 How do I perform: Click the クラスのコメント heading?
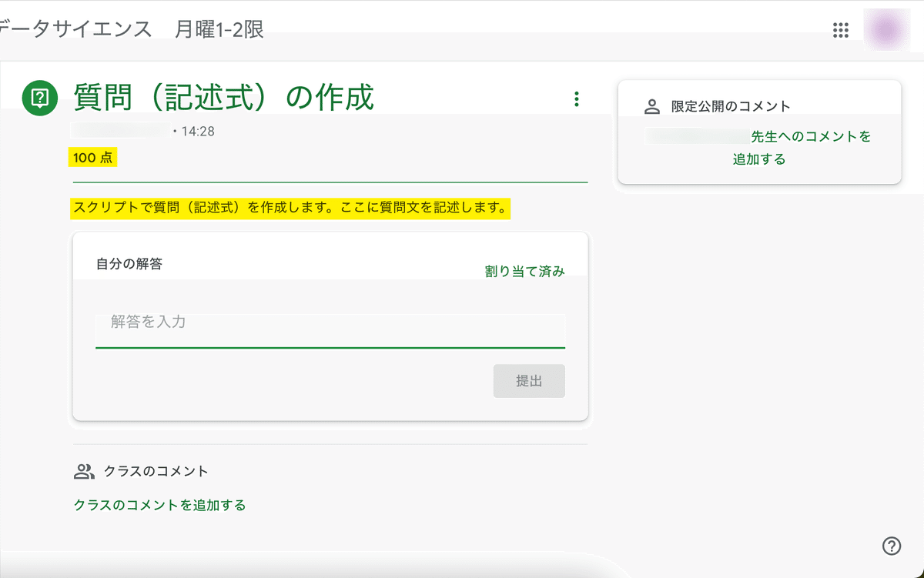[156, 471]
